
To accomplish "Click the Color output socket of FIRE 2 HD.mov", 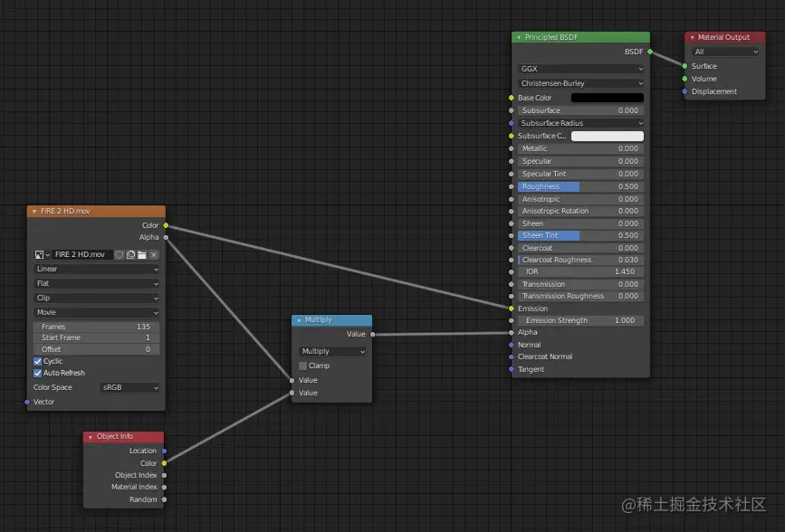I will 166,225.
